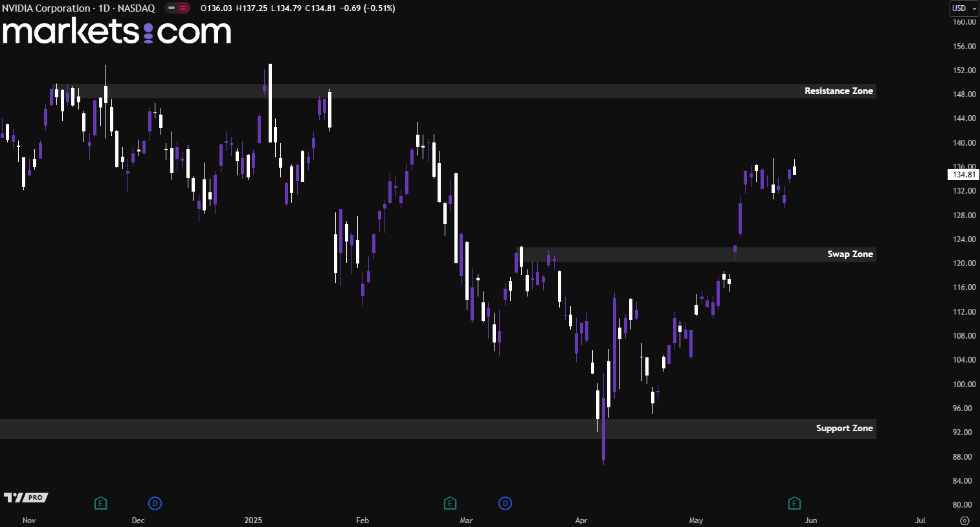Open the earnings marker just before Mar

(450, 503)
